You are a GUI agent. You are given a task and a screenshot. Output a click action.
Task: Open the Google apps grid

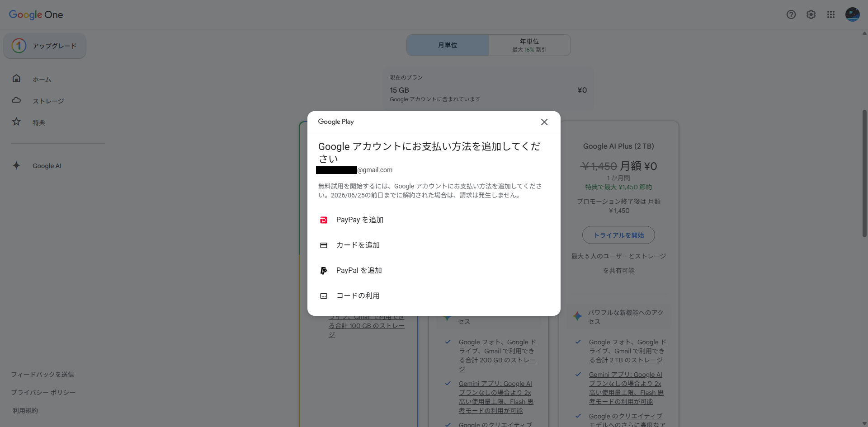(x=831, y=14)
